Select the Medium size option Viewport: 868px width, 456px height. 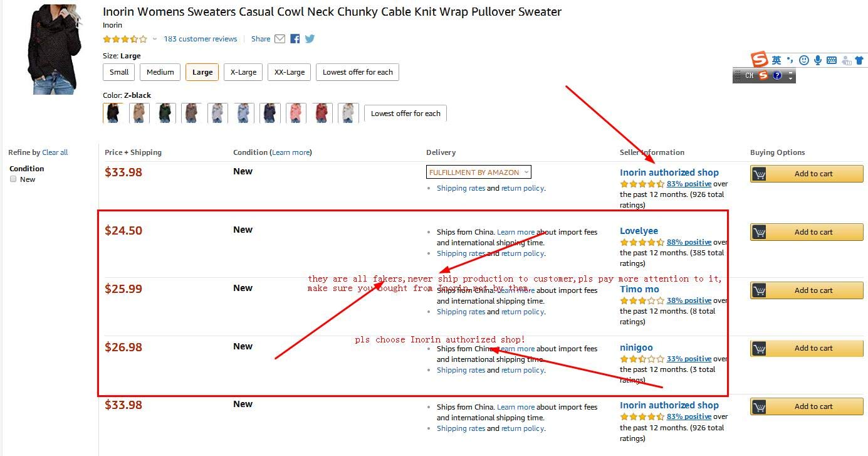pyautogui.click(x=160, y=72)
